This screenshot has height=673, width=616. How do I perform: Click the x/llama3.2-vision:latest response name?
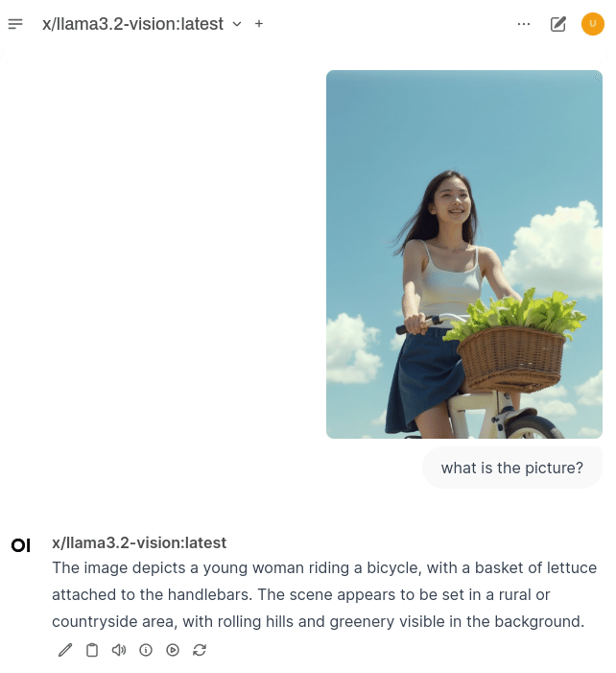(139, 542)
